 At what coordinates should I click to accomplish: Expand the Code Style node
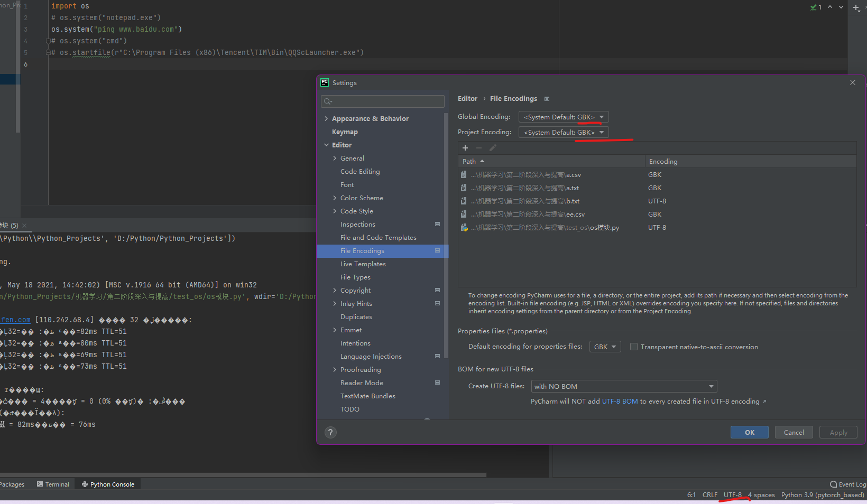[x=335, y=211]
